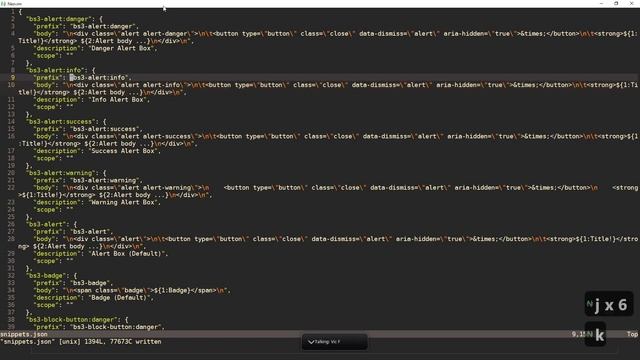Maximize or restore the Neovim window
The width and height of the screenshot is (640, 360).
[616, 3]
